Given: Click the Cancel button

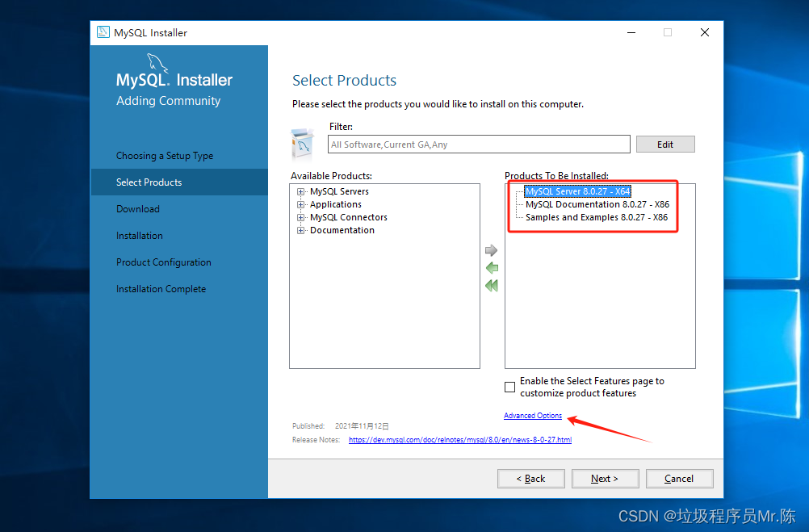Looking at the screenshot, I should (x=680, y=479).
